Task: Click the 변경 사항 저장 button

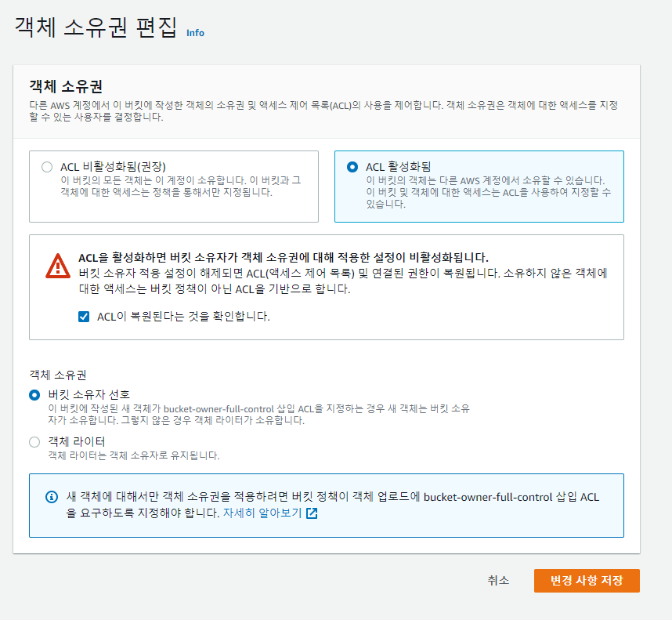Action: (x=587, y=581)
